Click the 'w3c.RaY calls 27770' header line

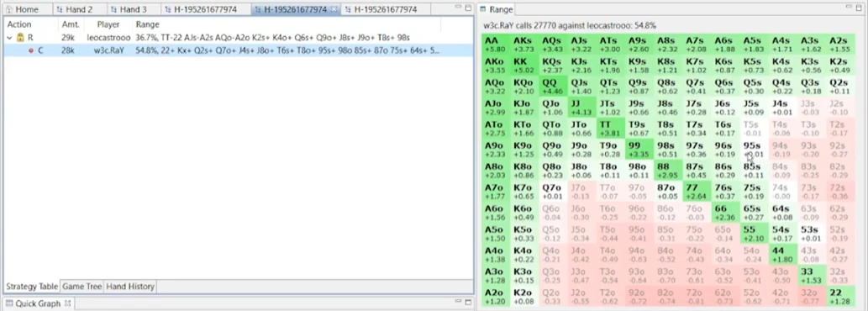[x=570, y=25]
